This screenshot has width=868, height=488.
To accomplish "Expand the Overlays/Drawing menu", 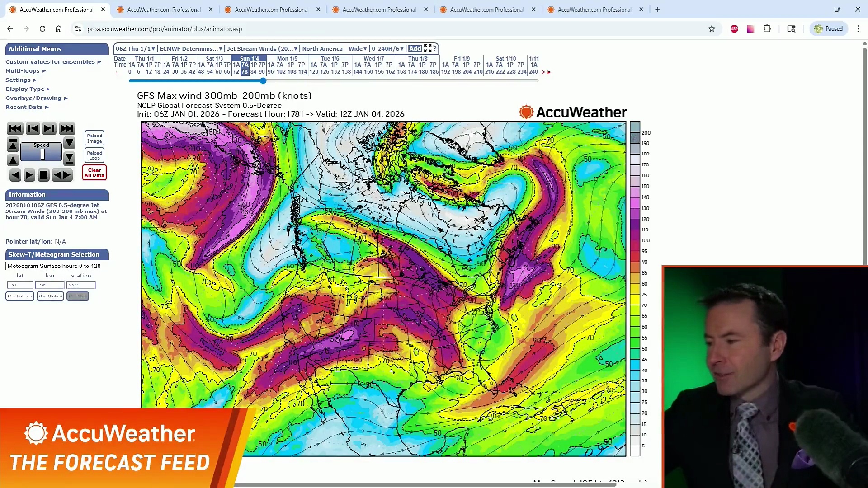I will [36, 98].
